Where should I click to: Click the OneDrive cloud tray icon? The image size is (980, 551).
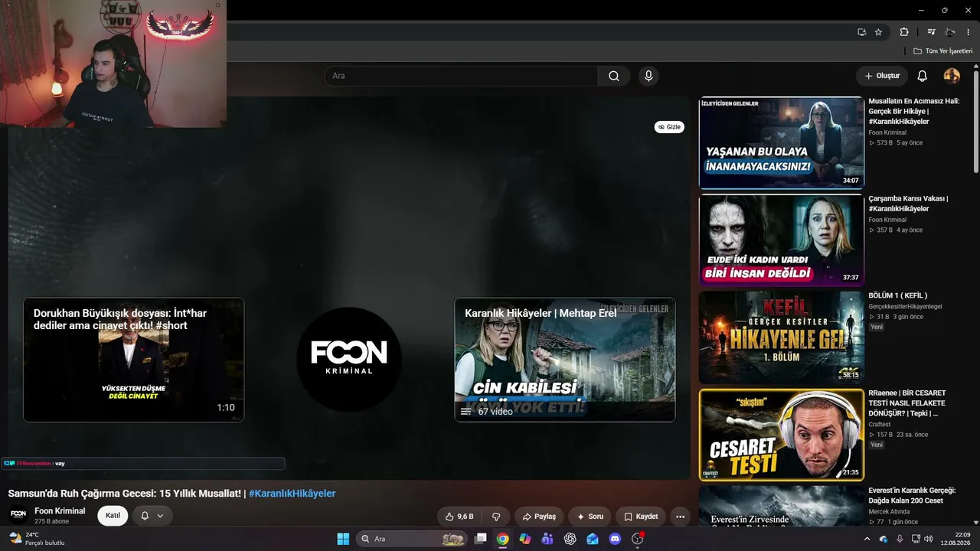884,539
